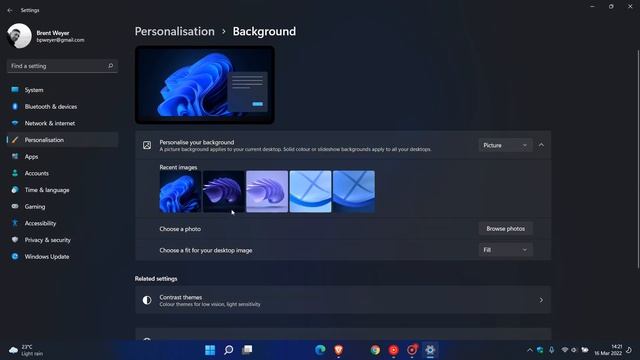Open Accessibility settings category

point(62,223)
